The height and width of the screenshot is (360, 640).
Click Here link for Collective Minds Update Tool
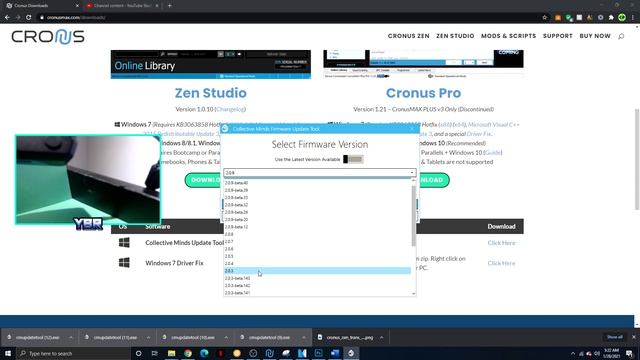coord(501,243)
